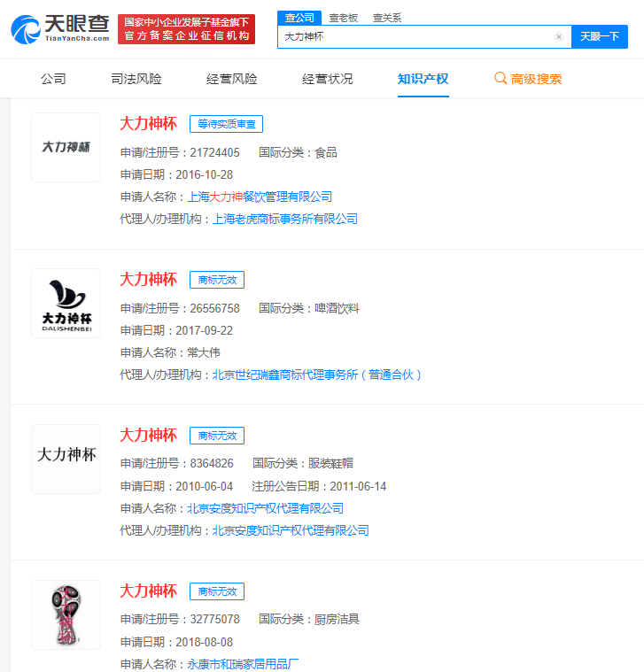Viewport: 644px width, 672px height.
Task: Select registration number 8364826 text
Action: pos(212,463)
